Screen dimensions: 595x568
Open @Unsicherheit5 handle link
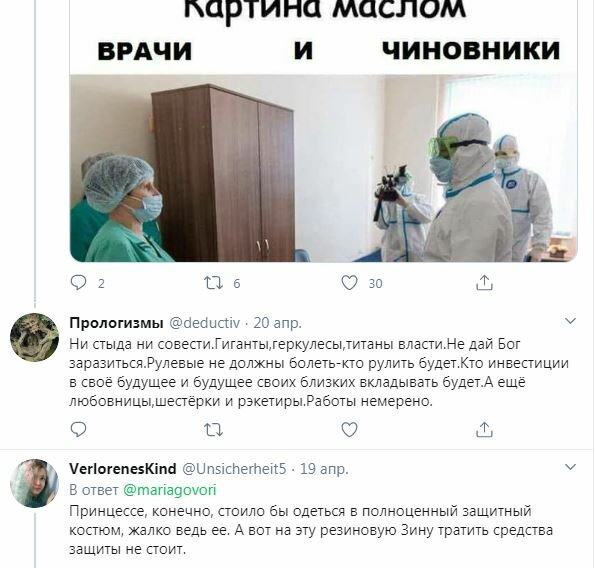point(234,469)
